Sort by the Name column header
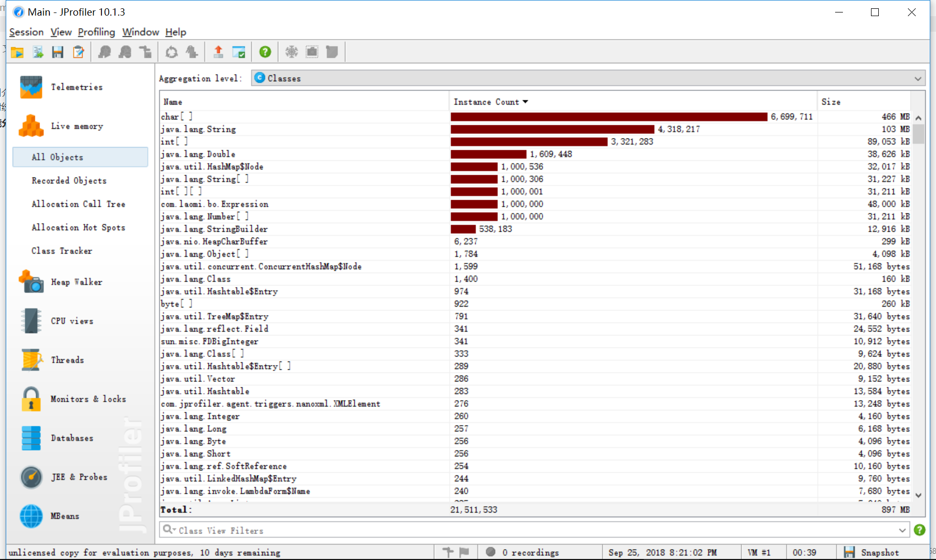Viewport: 936px width, 560px height. click(304, 102)
